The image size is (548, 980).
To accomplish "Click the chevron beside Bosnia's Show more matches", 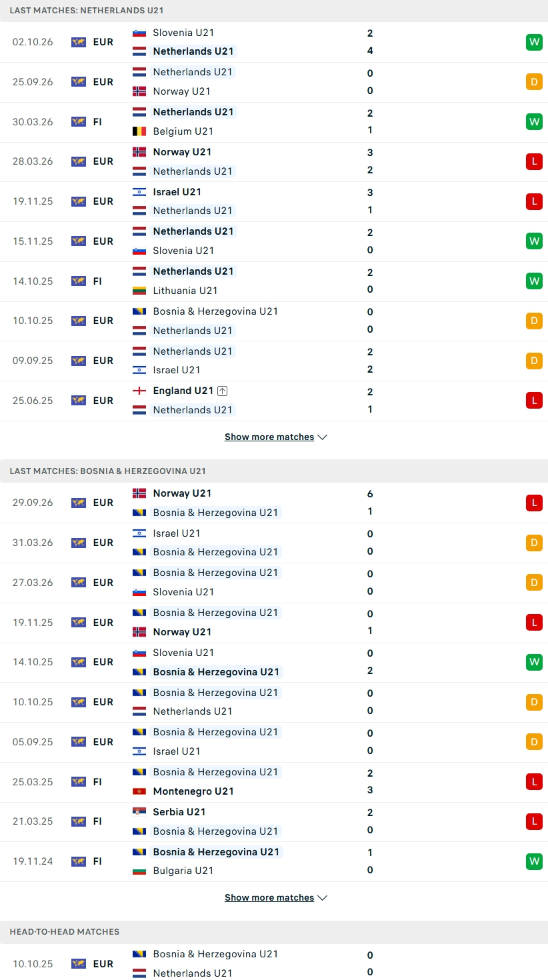I will (322, 898).
